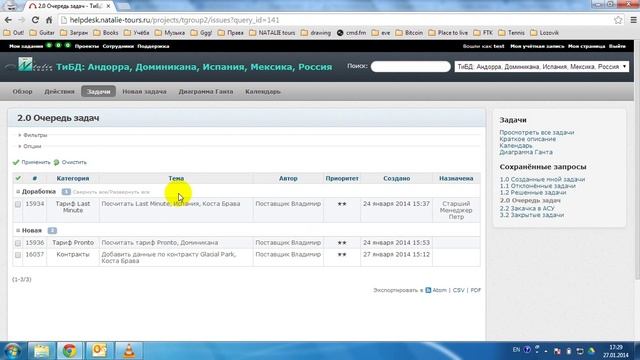
Task: Collapse the Доработка group
Action: point(18,191)
